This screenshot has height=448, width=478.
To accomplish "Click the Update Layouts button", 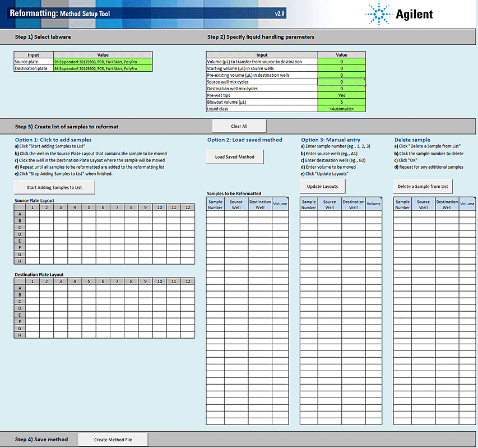I will (x=322, y=186).
